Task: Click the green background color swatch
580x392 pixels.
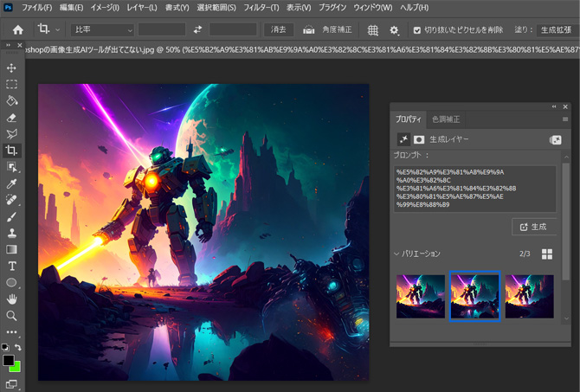Action: click(16, 367)
